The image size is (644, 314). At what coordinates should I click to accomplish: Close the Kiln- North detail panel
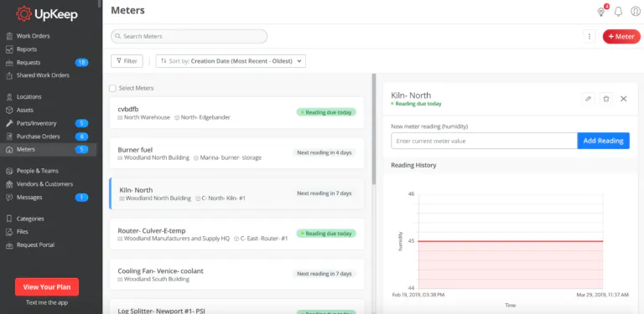pos(624,99)
